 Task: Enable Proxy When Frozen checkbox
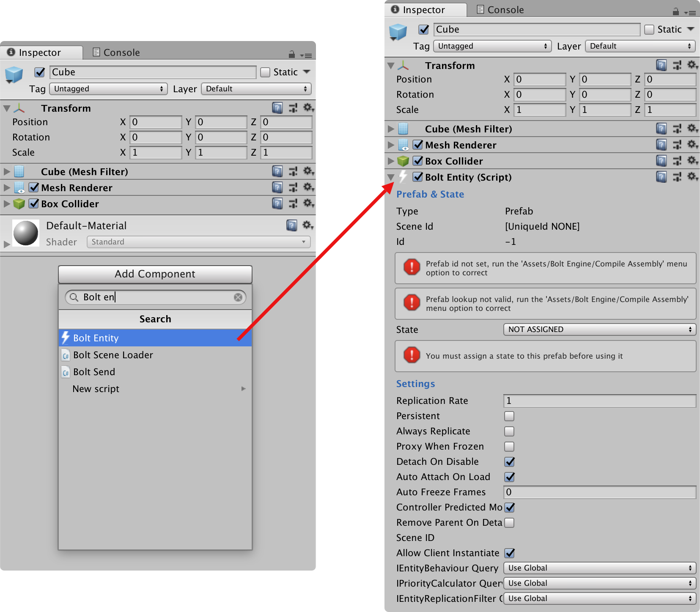pyautogui.click(x=509, y=447)
